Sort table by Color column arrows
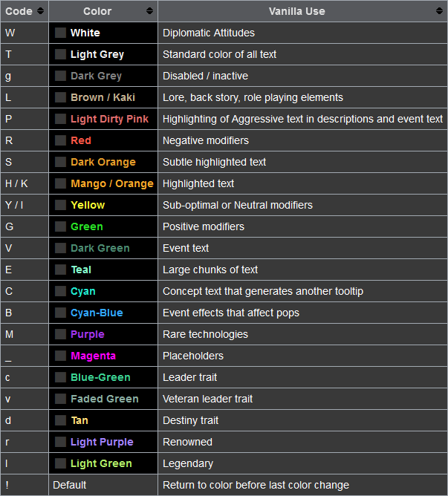The image size is (448, 496). (x=149, y=11)
